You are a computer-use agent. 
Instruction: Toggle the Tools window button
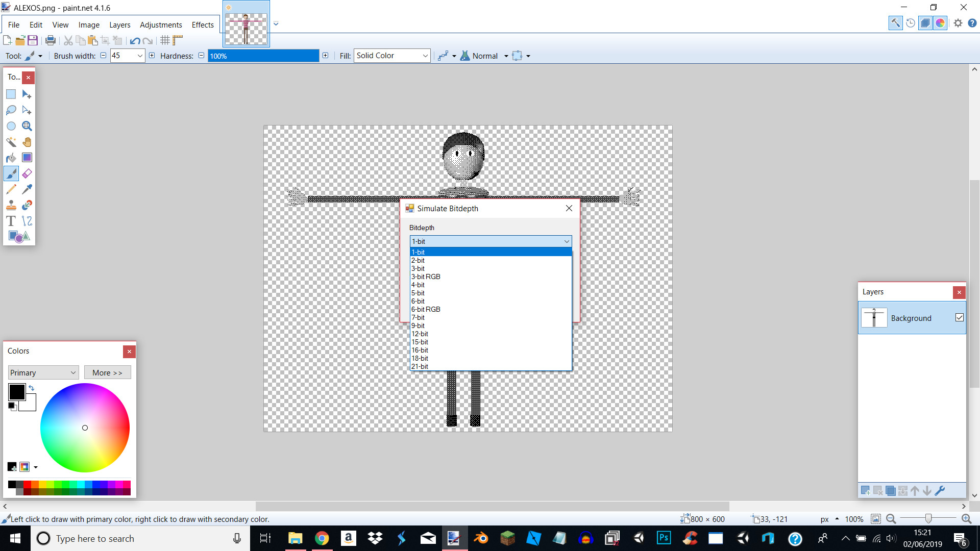click(x=895, y=23)
